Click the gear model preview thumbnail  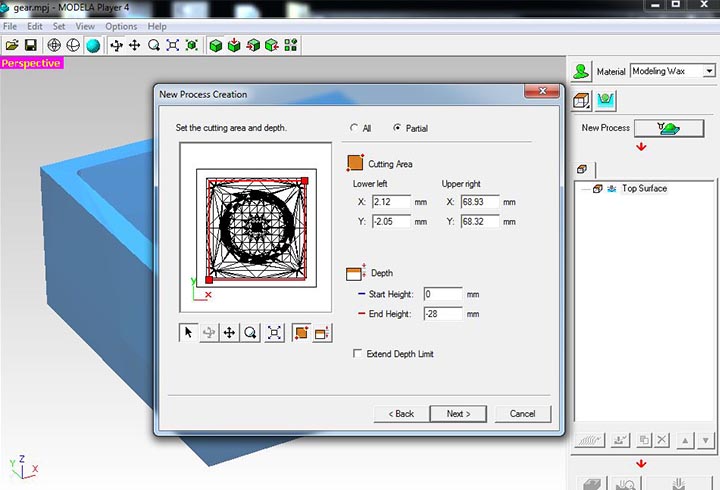point(256,228)
